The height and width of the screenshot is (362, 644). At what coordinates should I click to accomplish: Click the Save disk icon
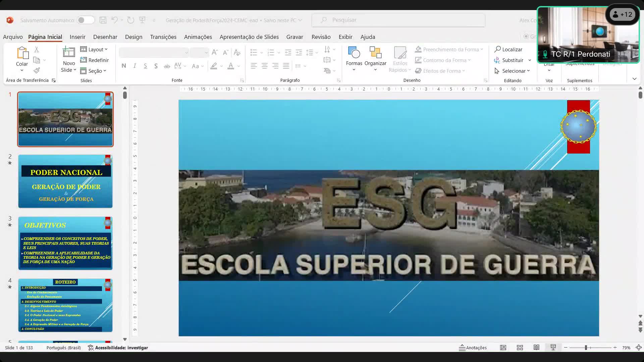pyautogui.click(x=103, y=20)
